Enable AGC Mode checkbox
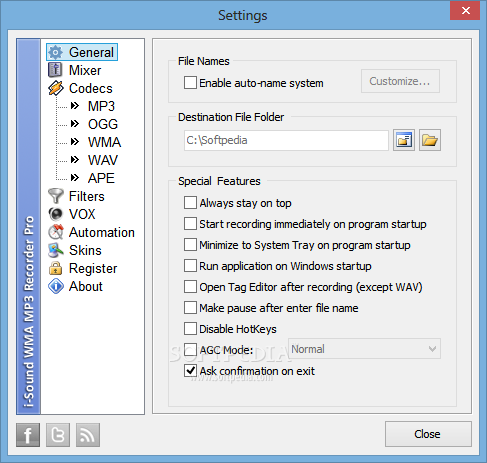This screenshot has width=487, height=463. (190, 350)
